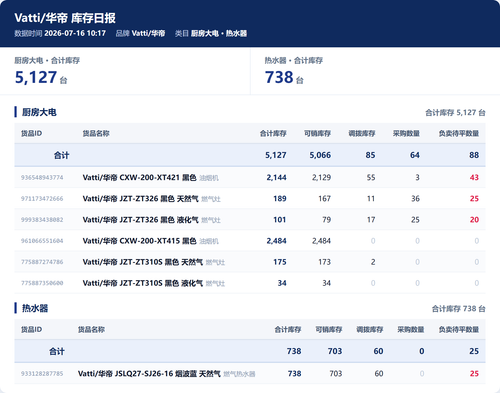Image resolution: width=500 pixels, height=393 pixels.
Task: Click the "厨房大电" section heading
Action: click(39, 112)
